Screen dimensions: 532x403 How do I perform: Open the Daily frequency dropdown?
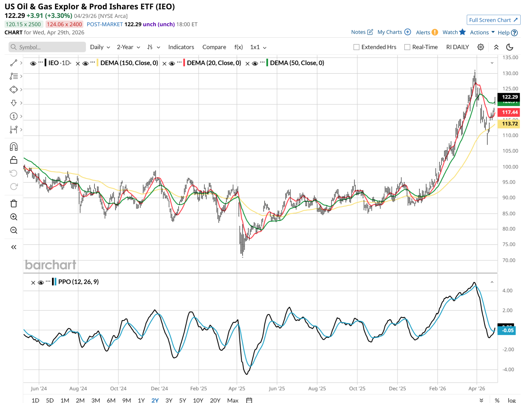click(100, 47)
